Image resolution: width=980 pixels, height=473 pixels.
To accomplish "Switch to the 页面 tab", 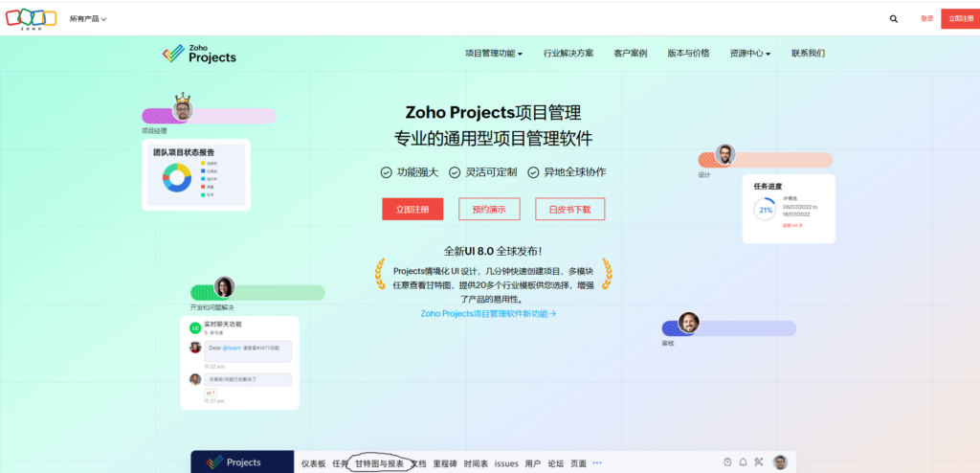I will pyautogui.click(x=579, y=463).
